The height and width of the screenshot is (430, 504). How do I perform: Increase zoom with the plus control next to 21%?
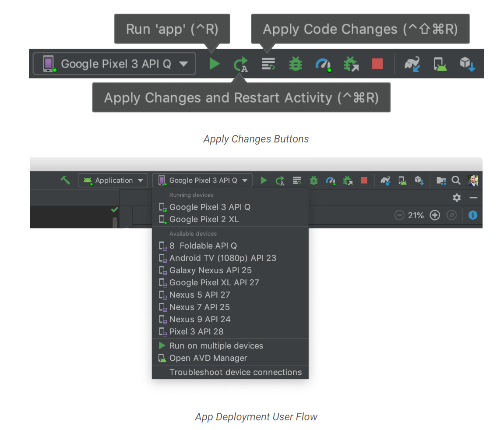(x=434, y=215)
